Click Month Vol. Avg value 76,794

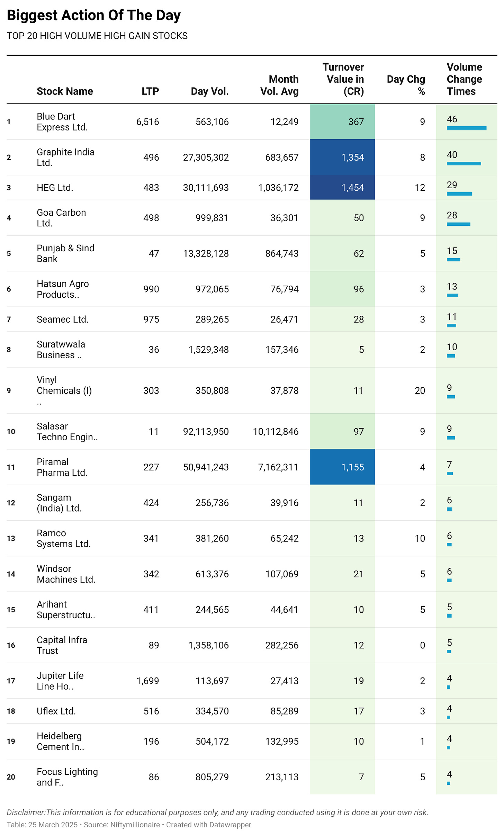coord(285,289)
